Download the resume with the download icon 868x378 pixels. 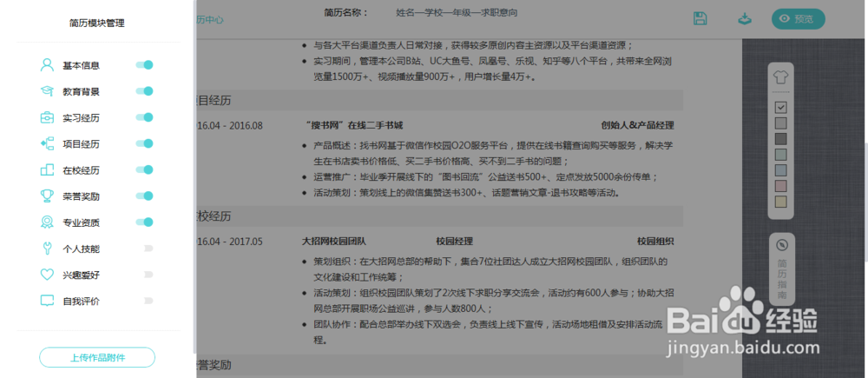pyautogui.click(x=745, y=18)
